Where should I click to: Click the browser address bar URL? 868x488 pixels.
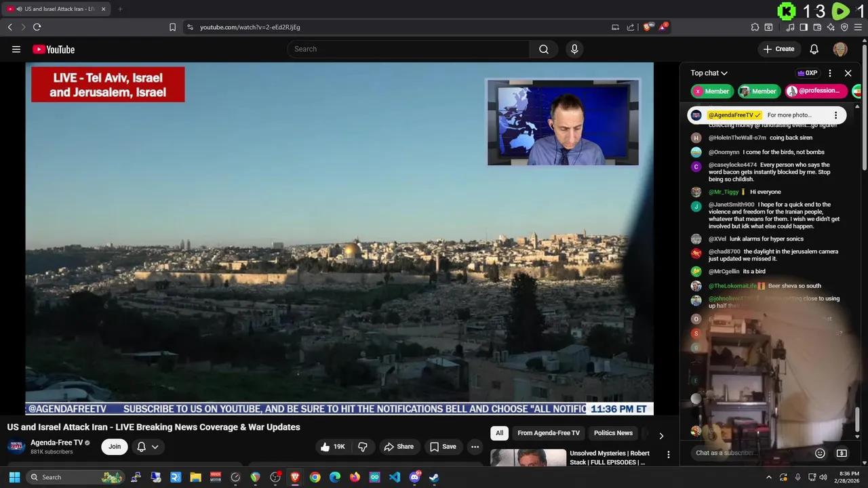[250, 27]
